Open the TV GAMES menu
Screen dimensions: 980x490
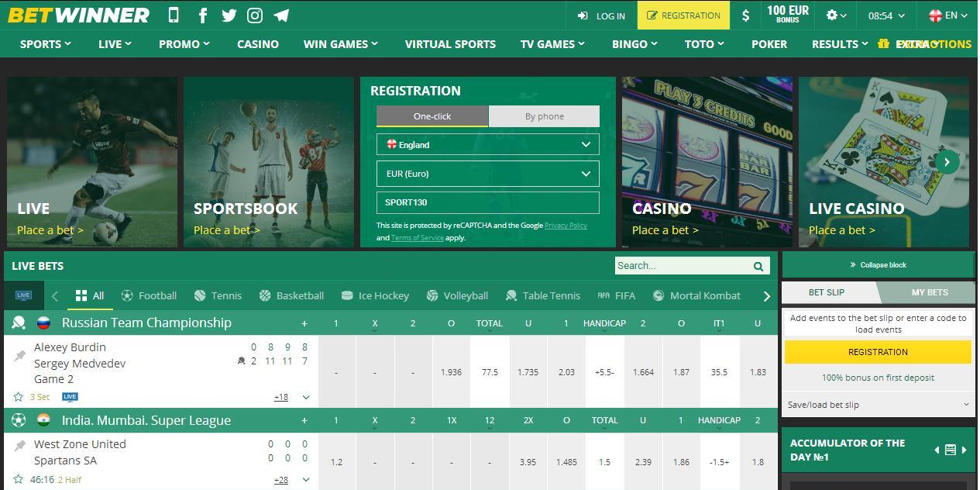552,44
